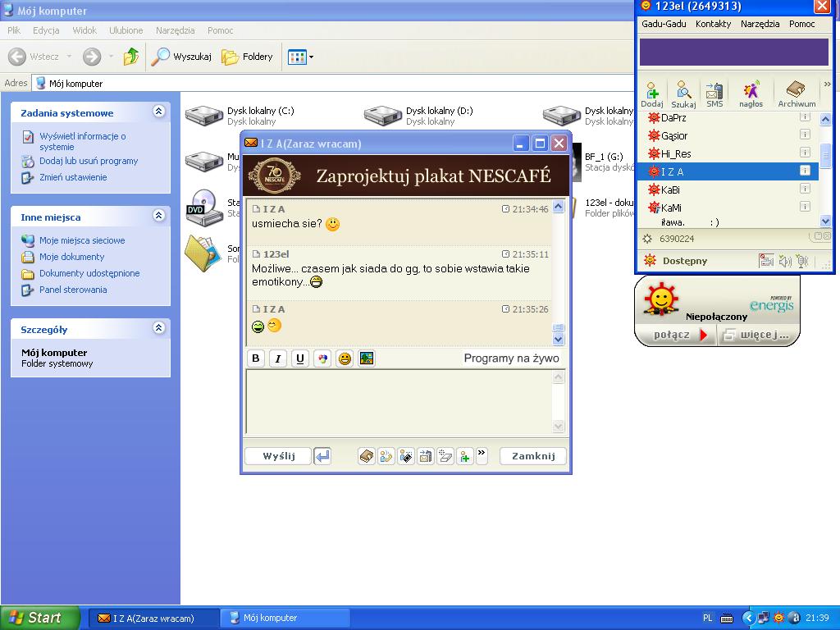Open Wyszukaj search in Mój komputer toolbar
The height and width of the screenshot is (630, 840).
coord(181,57)
